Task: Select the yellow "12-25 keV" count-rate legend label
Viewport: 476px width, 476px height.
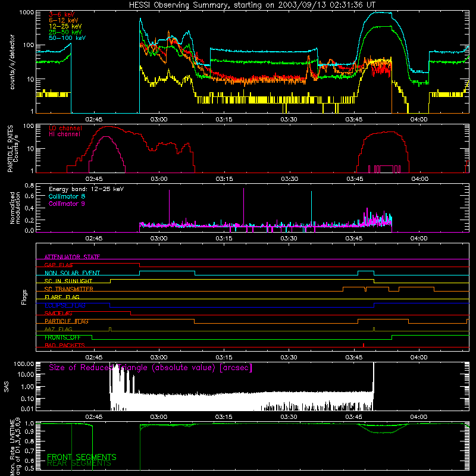Action: tap(65, 26)
